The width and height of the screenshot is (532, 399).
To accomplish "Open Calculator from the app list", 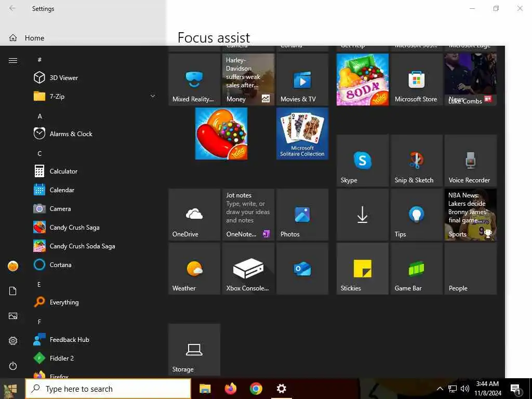I will pyautogui.click(x=94, y=171).
